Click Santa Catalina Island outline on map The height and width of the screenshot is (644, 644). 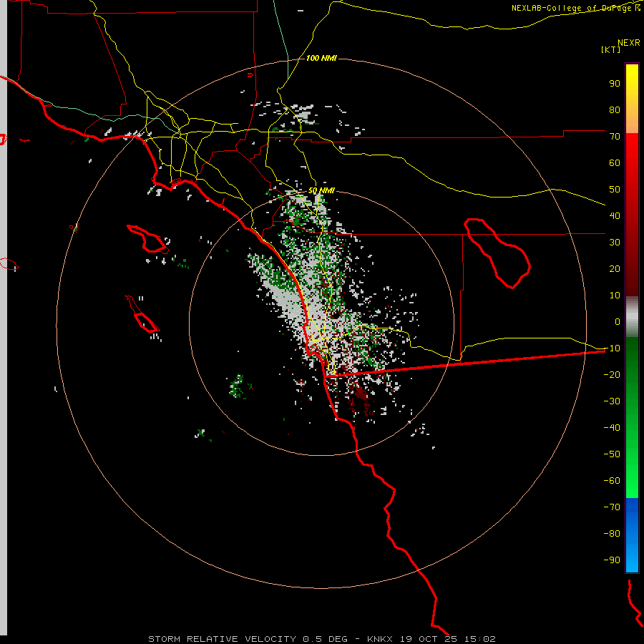[148, 238]
